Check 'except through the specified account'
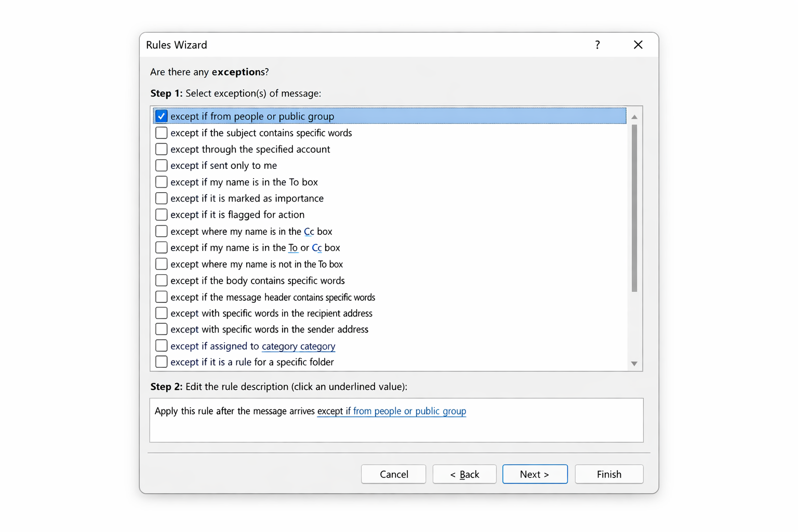This screenshot has height=532, width=798. [161, 149]
